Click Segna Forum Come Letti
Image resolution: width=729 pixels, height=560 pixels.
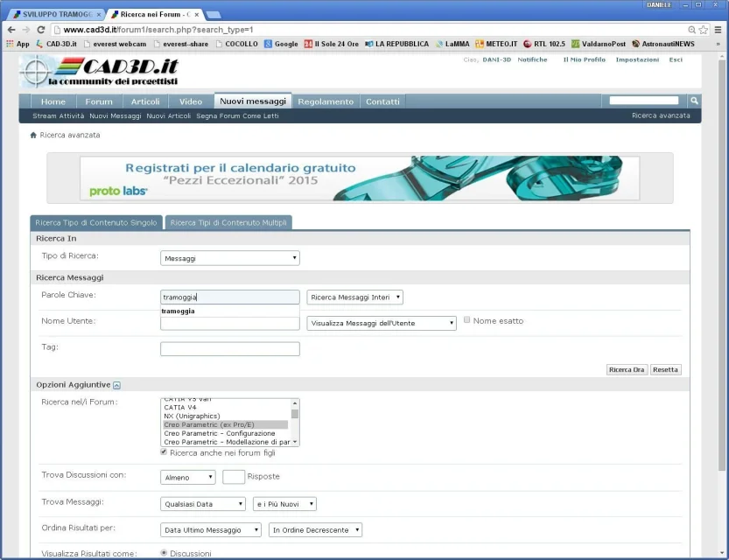coord(237,115)
